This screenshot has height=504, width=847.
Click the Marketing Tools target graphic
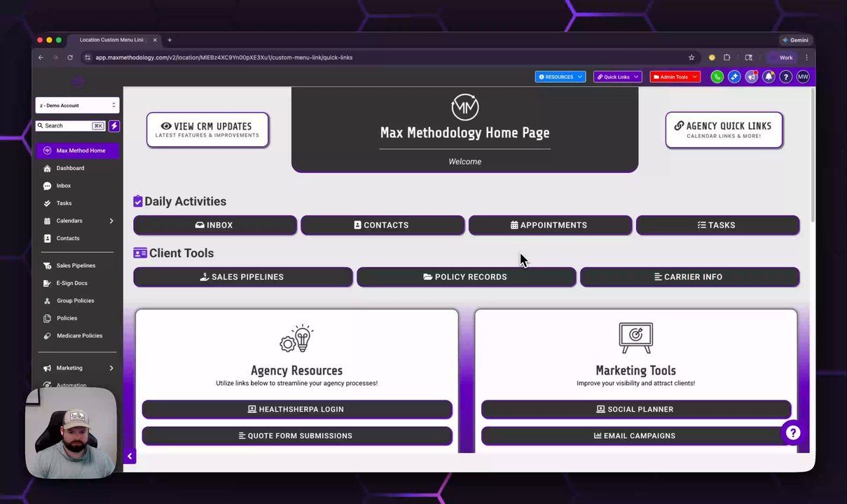click(635, 338)
